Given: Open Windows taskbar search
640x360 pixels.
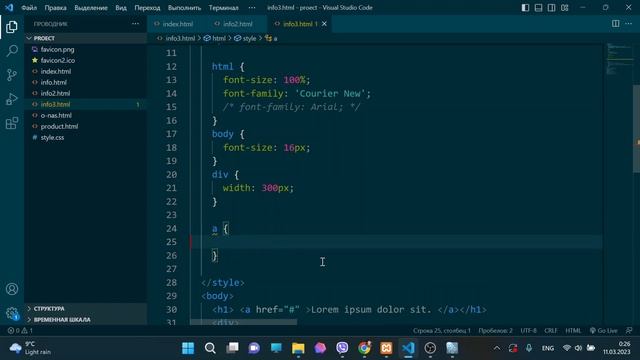Looking at the screenshot, I should (x=210, y=348).
